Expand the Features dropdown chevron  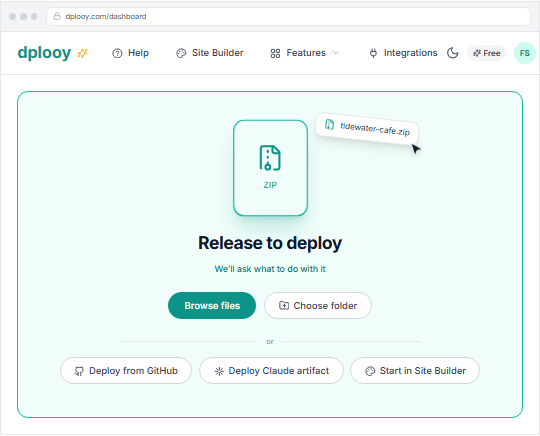click(336, 53)
